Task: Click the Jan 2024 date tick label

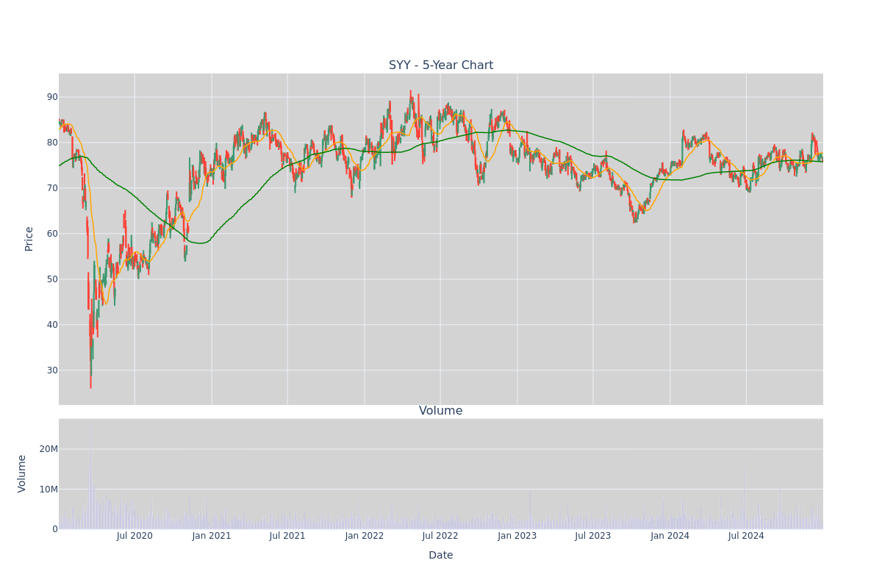Action: point(670,536)
